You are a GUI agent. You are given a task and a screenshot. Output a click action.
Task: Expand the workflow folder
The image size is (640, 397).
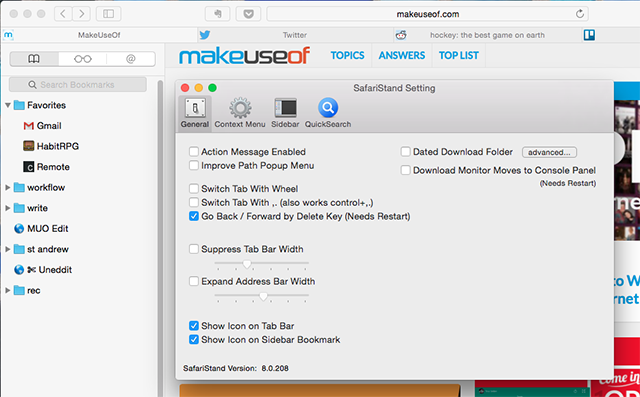[x=8, y=188]
